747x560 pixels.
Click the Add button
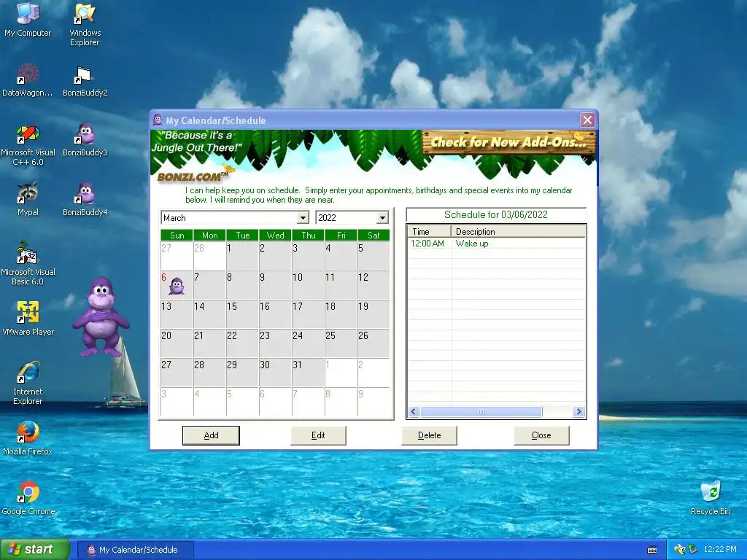pyautogui.click(x=211, y=435)
